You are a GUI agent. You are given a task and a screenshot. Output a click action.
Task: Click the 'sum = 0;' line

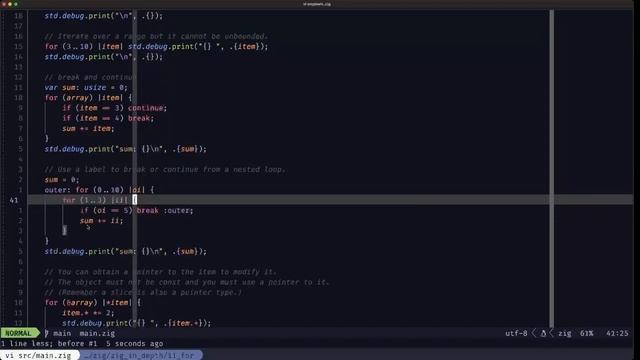[x=62, y=180]
